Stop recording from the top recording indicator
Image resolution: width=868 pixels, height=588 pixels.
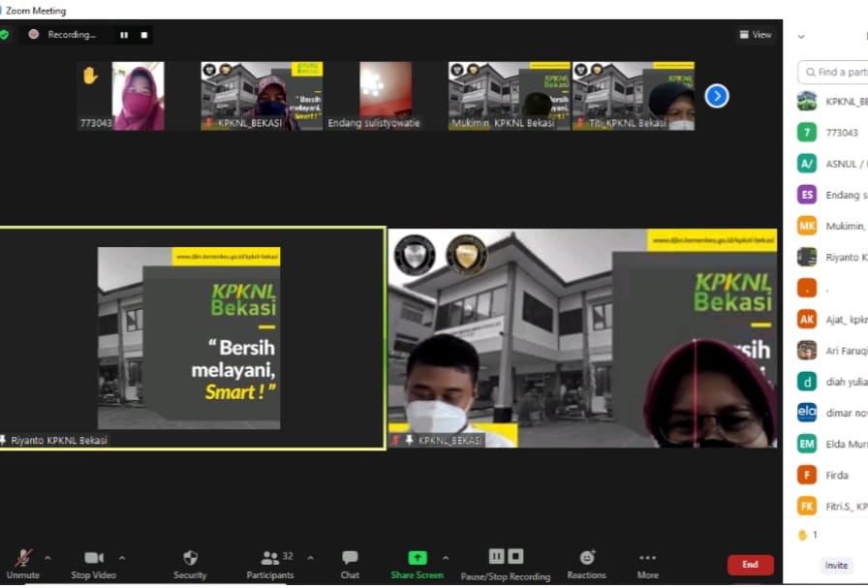(144, 35)
